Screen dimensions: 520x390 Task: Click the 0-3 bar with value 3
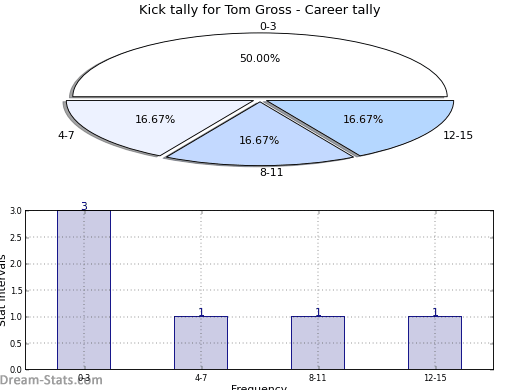[x=84, y=290]
